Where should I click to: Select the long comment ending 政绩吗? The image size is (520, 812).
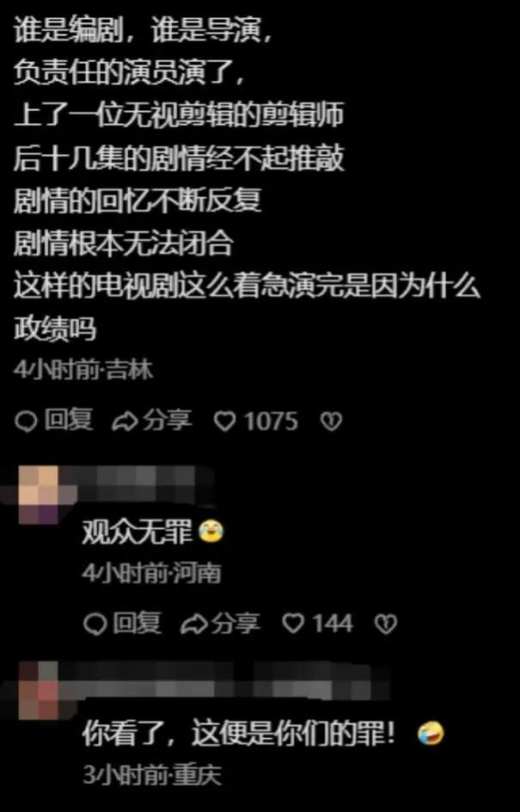(247, 179)
